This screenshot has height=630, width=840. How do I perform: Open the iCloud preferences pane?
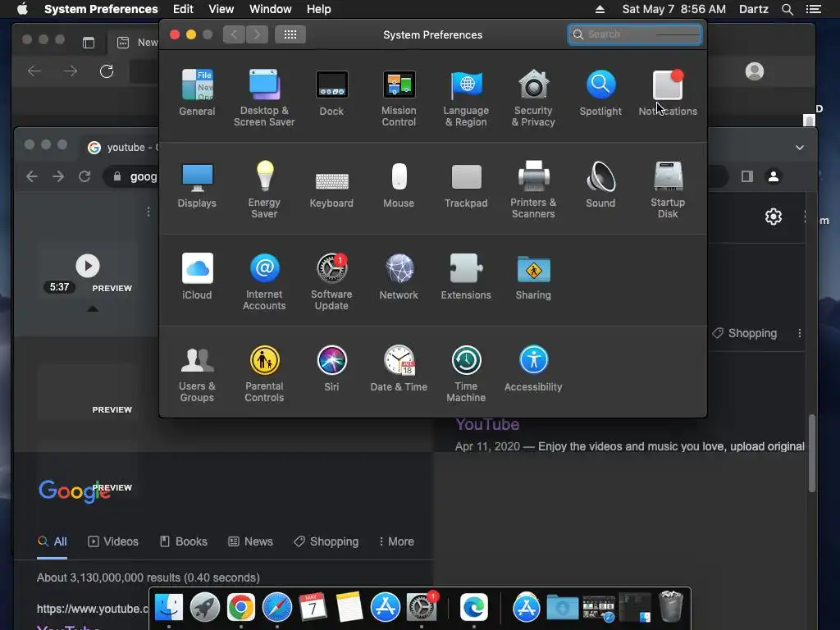point(197,276)
